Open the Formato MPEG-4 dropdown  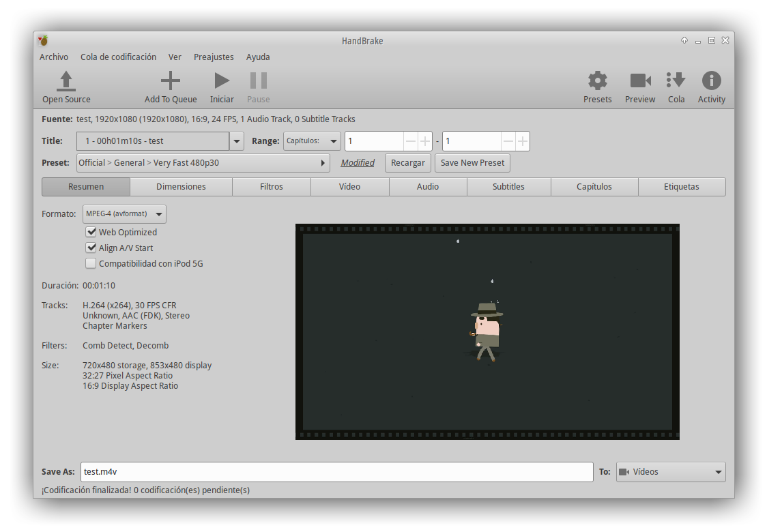coord(124,213)
